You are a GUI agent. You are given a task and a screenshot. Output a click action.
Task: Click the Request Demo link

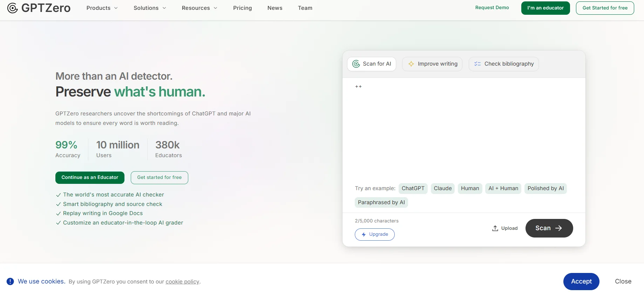[492, 8]
